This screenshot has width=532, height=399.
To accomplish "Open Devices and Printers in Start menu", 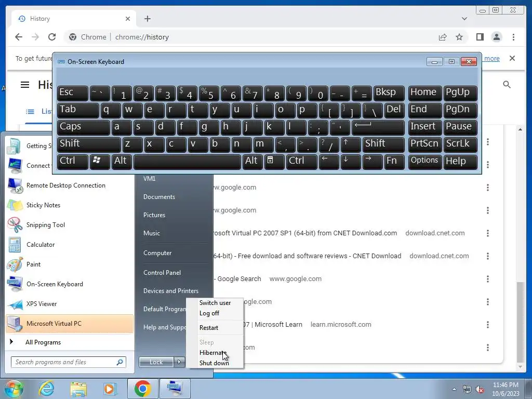I will click(x=170, y=291).
